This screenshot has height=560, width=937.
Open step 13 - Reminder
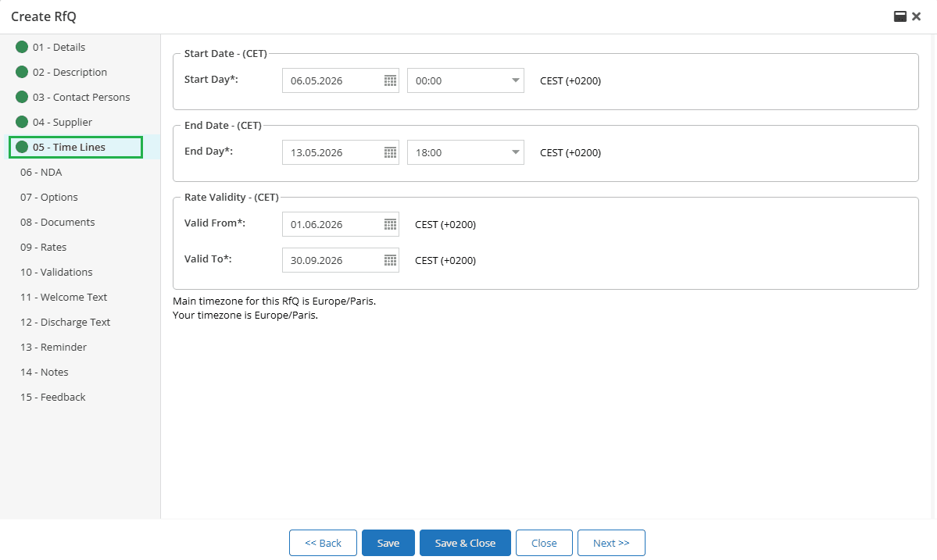53,348
